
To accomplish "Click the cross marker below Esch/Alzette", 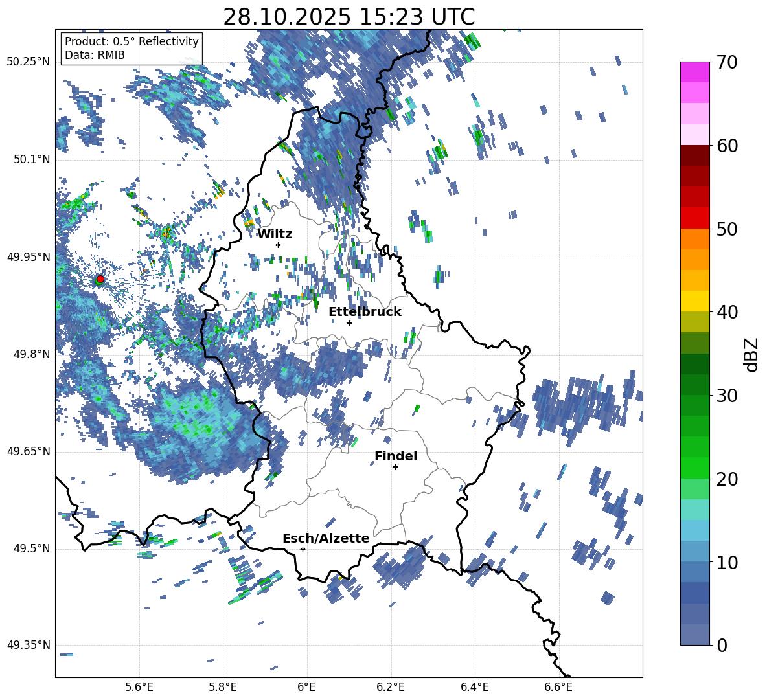I will coord(303,549).
